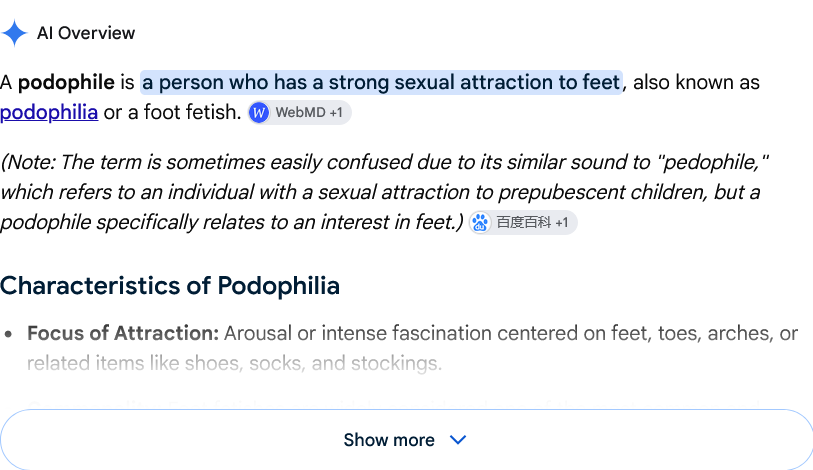Image resolution: width=813 pixels, height=470 pixels.
Task: Click the blue AI Overview sparkle icon
Action: pos(14,33)
